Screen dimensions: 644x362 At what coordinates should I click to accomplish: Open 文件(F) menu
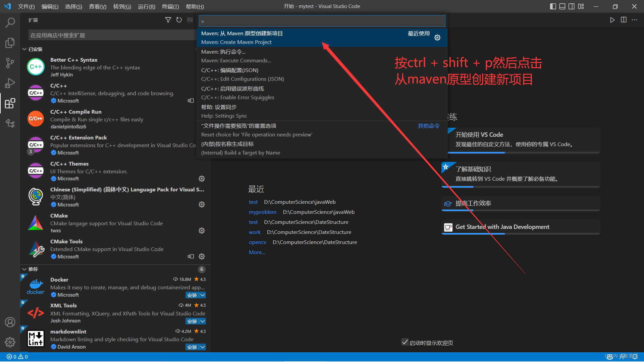coord(26,6)
